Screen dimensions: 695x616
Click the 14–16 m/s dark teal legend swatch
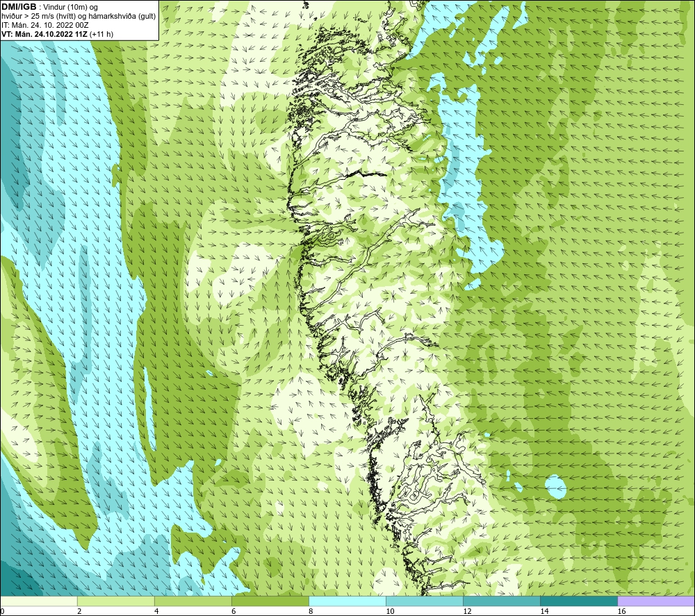tap(579, 601)
